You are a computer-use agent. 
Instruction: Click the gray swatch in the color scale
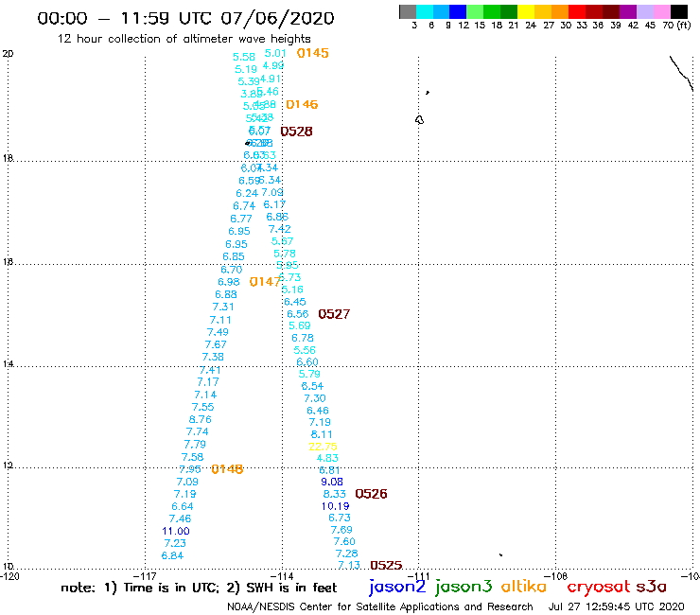click(x=408, y=11)
